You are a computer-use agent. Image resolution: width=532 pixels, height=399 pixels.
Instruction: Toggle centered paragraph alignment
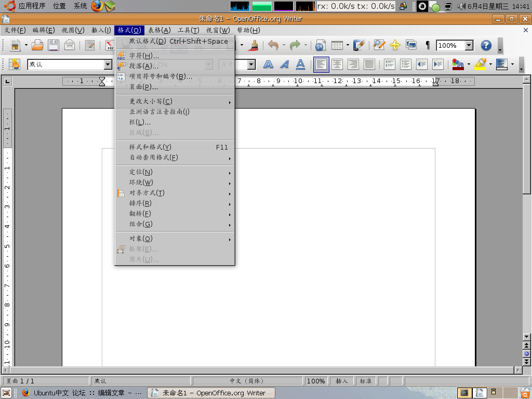337,64
